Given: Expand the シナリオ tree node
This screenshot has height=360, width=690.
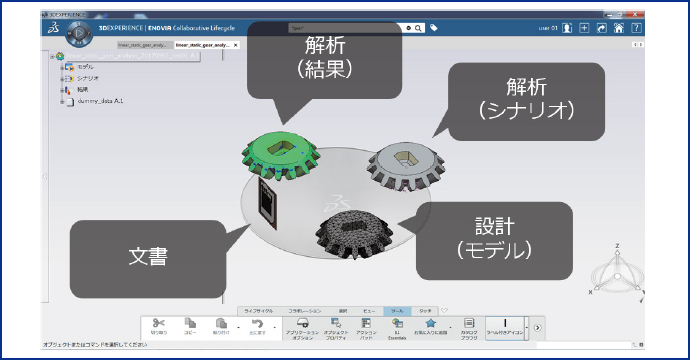Looking at the screenshot, I should (x=62, y=79).
